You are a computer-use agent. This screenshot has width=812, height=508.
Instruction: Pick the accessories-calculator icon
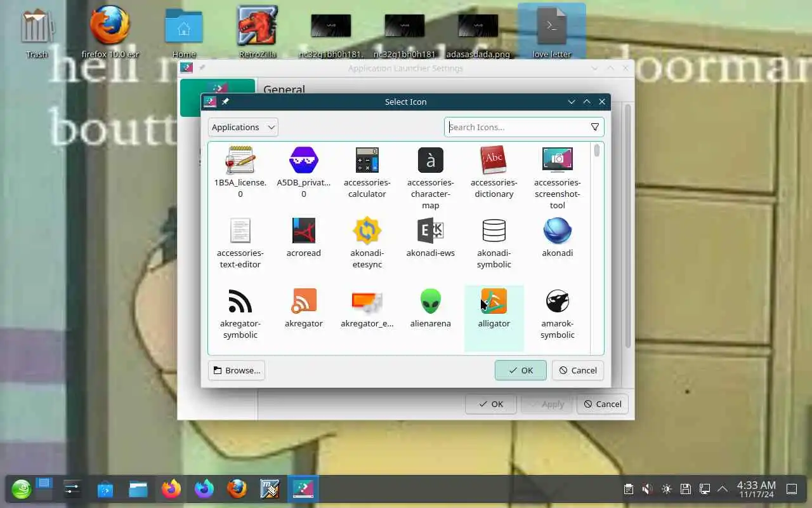(367, 171)
